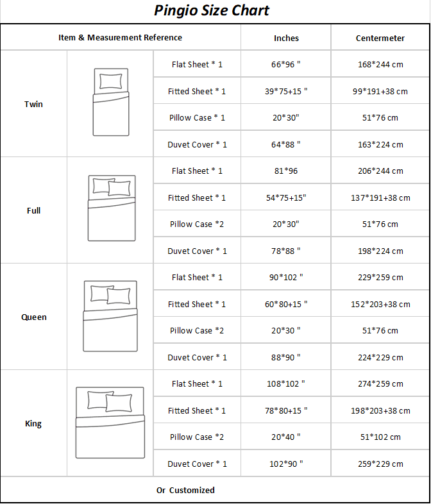Click the Twin size label
The height and width of the screenshot is (504, 431).
[33, 104]
